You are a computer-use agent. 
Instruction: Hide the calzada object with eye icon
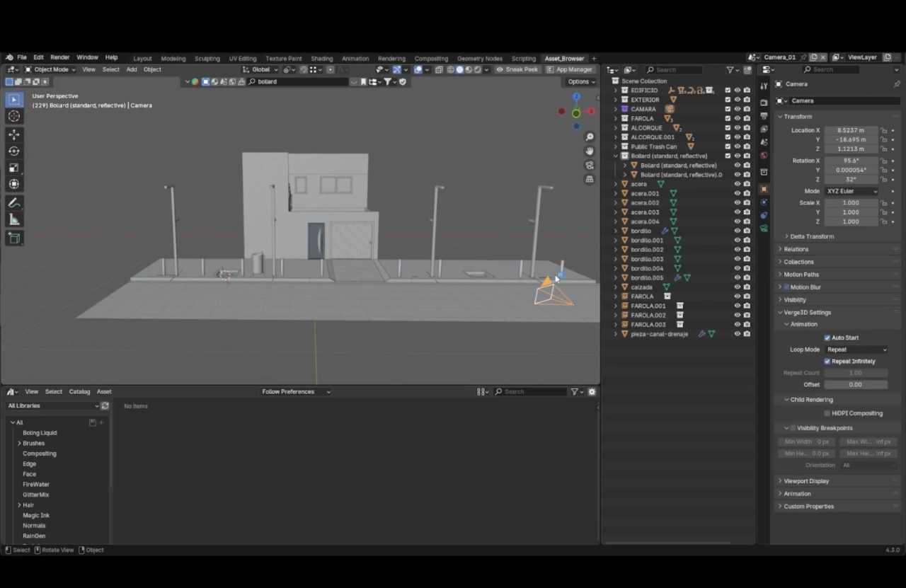pyautogui.click(x=737, y=287)
